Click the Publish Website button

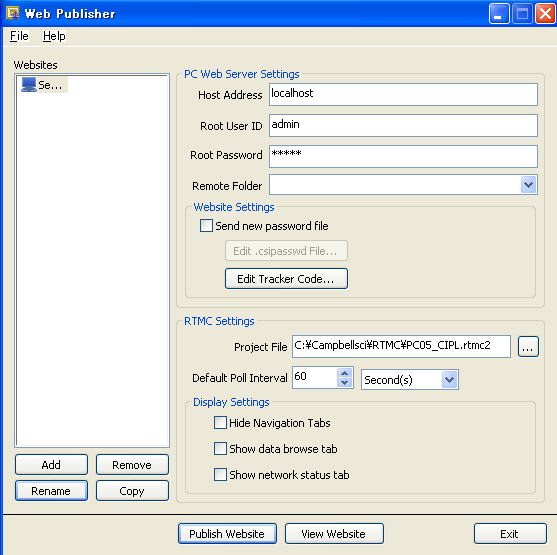pos(227,534)
